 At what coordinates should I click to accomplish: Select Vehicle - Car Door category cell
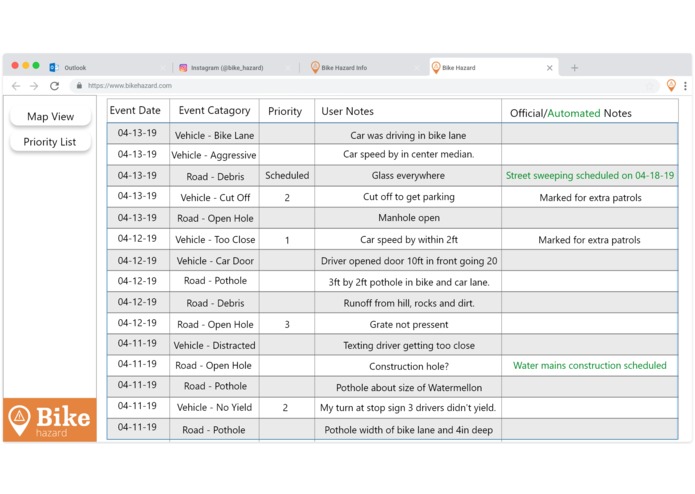click(215, 261)
